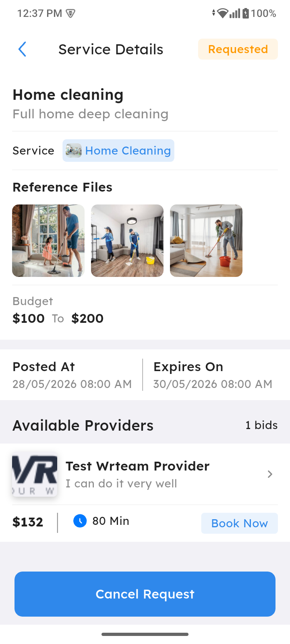Viewport: 290px width, 644px height.
Task: View the two cleaners reference image
Action: (127, 241)
